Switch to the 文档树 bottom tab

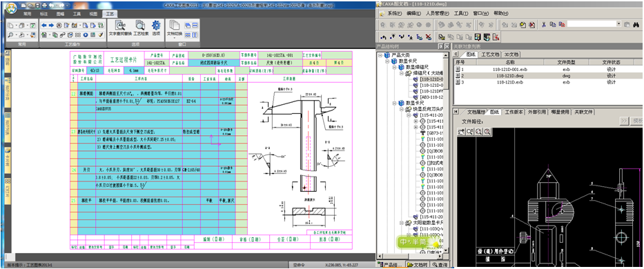pyautogui.click(x=418, y=265)
